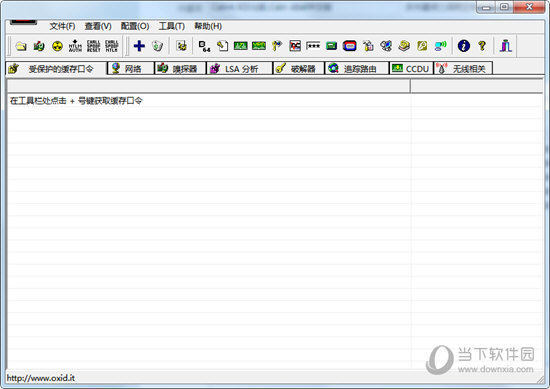Viewport: 550px width, 389px height.
Task: Click the recycle bin Remove icon
Action: click(157, 46)
